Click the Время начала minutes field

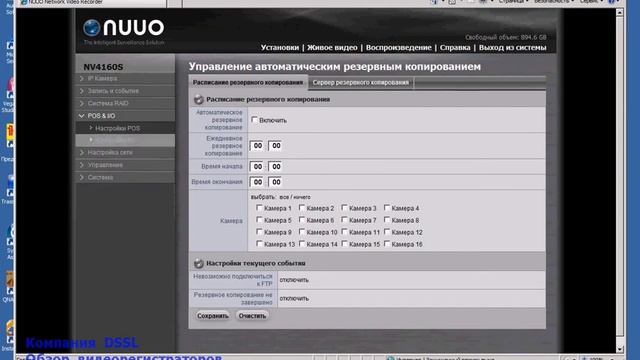click(276, 167)
